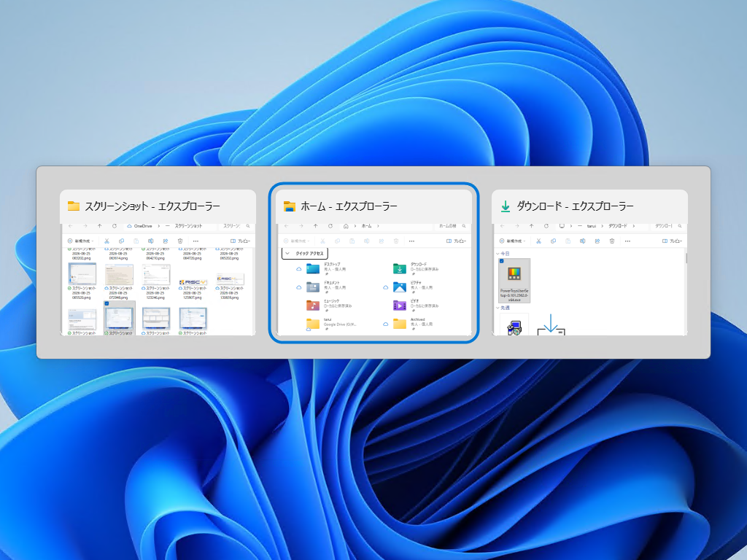Click Cut scissors icon in ダウンロード preview
Image resolution: width=747 pixels, height=560 pixels.
coord(538,241)
